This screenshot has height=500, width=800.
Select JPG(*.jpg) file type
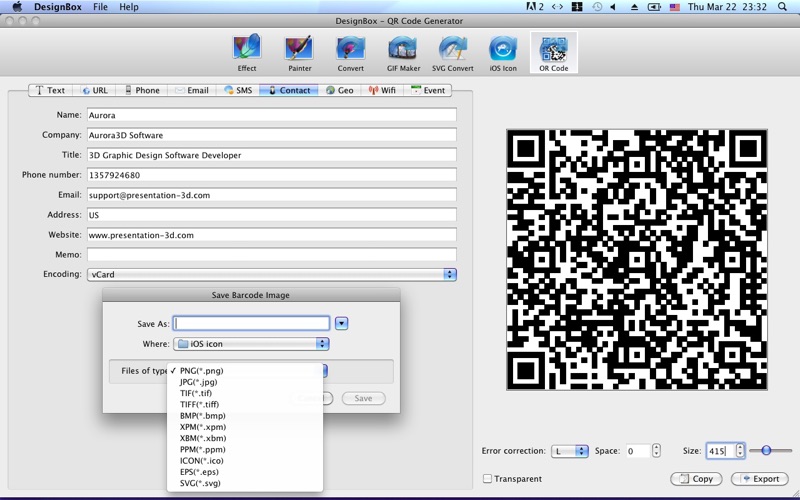point(245,382)
